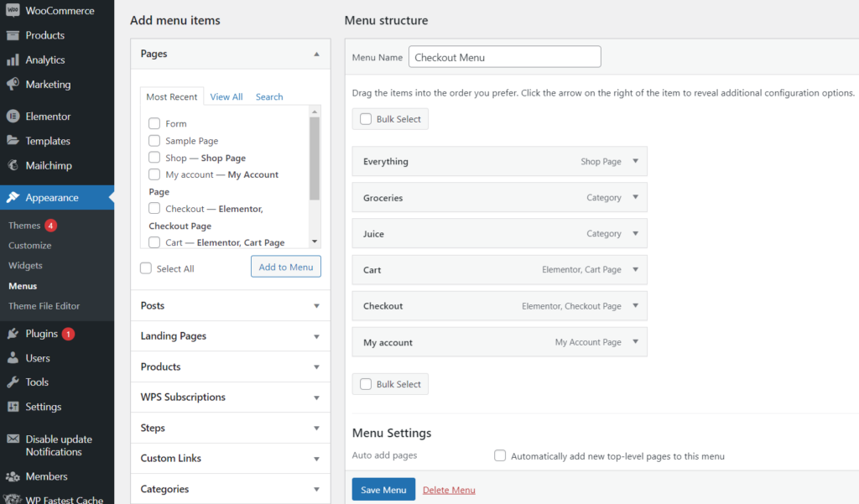Toggle the Select All checkbox
Screen dimensions: 859x504
click(x=146, y=268)
